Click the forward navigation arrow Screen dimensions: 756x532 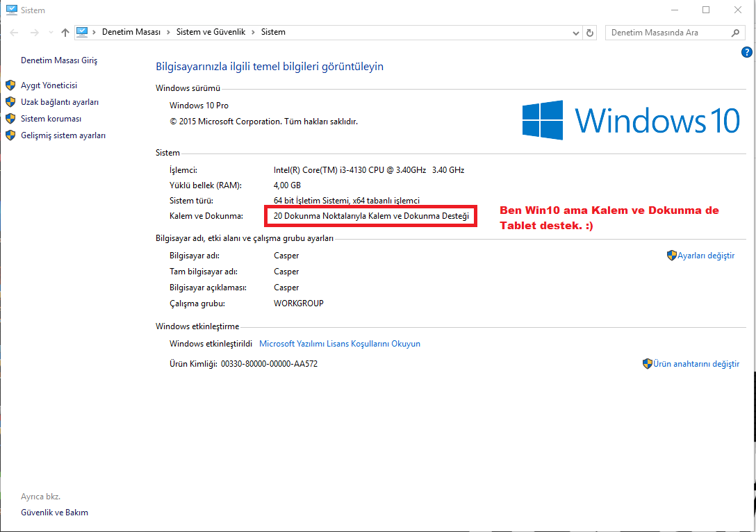click(x=34, y=33)
